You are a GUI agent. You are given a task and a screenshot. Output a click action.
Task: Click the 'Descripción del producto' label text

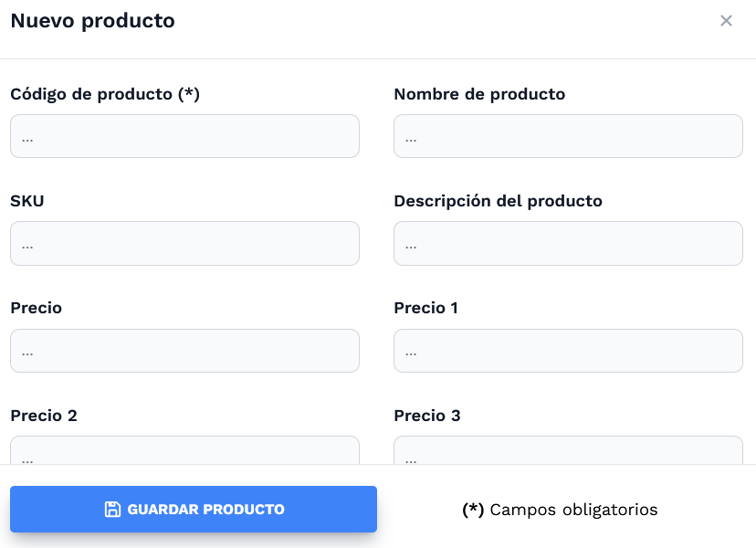[x=498, y=201]
